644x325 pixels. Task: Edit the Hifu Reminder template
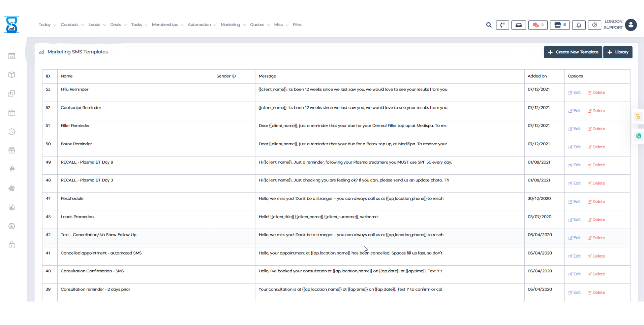(574, 92)
